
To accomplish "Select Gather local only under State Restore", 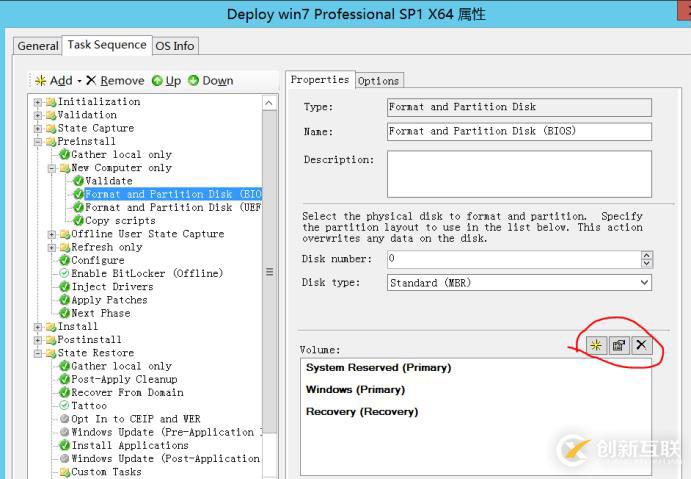I will (x=121, y=366).
